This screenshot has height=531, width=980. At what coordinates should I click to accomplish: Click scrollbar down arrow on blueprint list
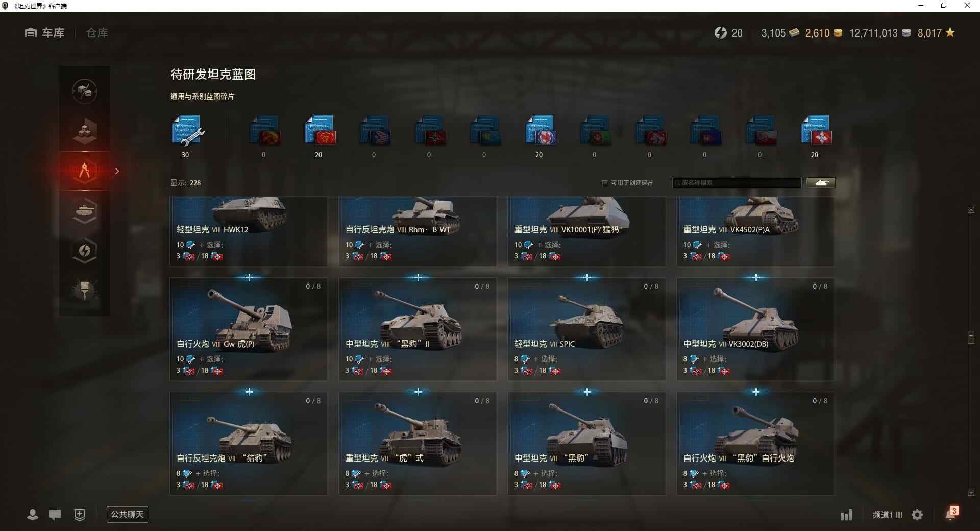point(971,493)
